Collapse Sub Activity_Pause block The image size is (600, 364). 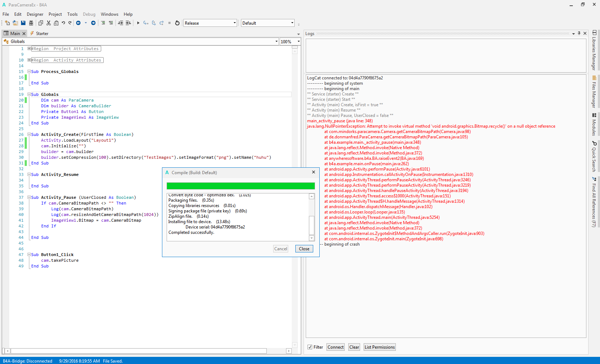[x=29, y=197]
